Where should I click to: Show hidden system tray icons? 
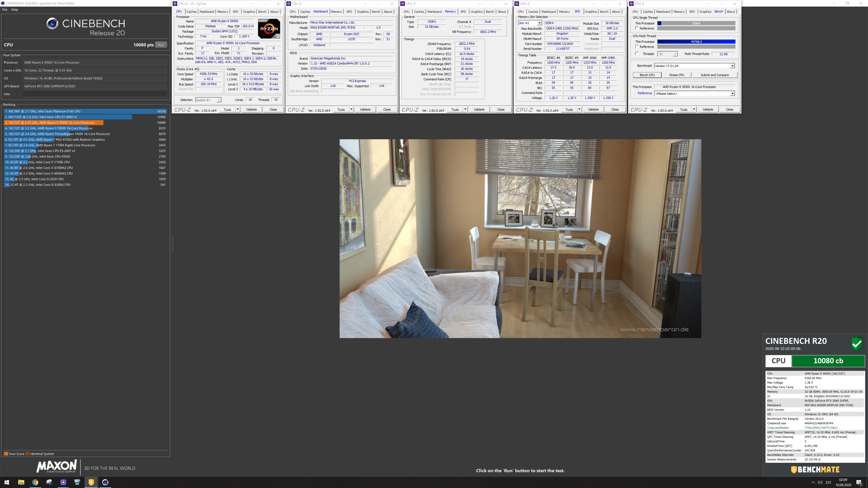[813, 482]
